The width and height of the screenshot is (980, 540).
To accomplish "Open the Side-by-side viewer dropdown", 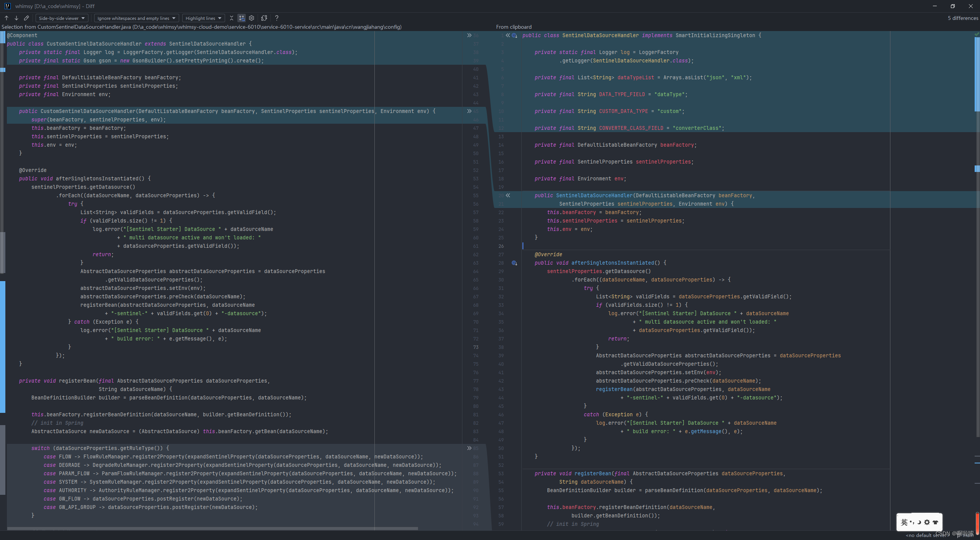I will click(61, 18).
